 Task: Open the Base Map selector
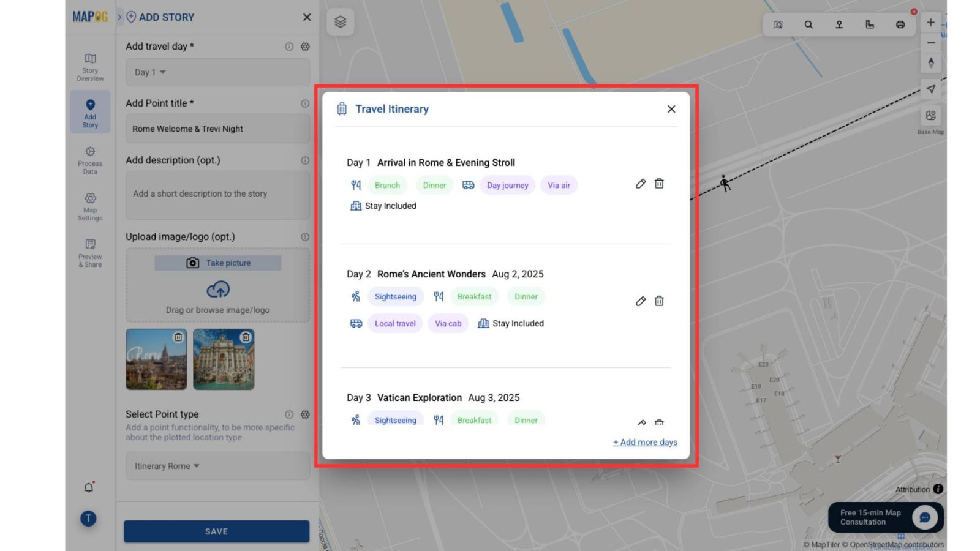pyautogui.click(x=931, y=116)
